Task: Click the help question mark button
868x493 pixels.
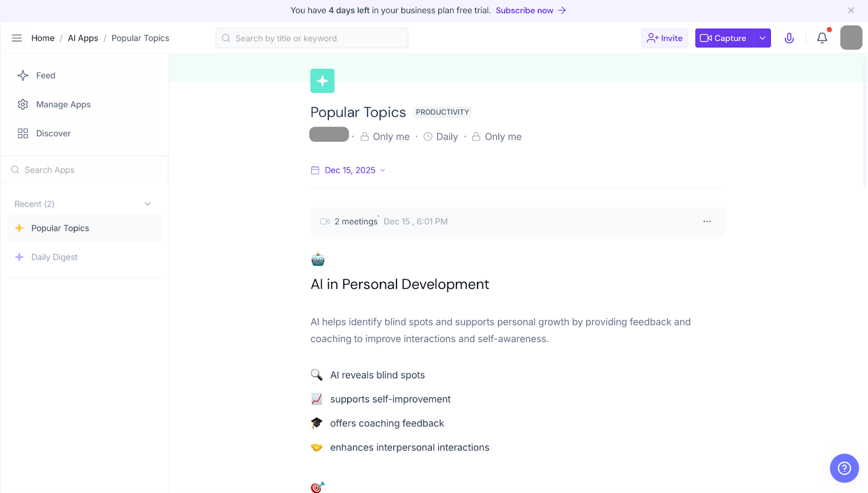Action: point(844,467)
